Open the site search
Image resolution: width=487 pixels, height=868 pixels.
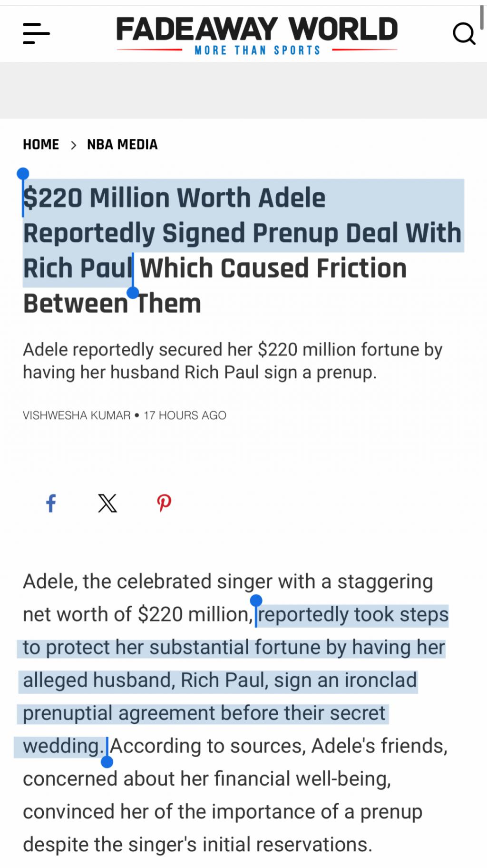click(x=464, y=33)
